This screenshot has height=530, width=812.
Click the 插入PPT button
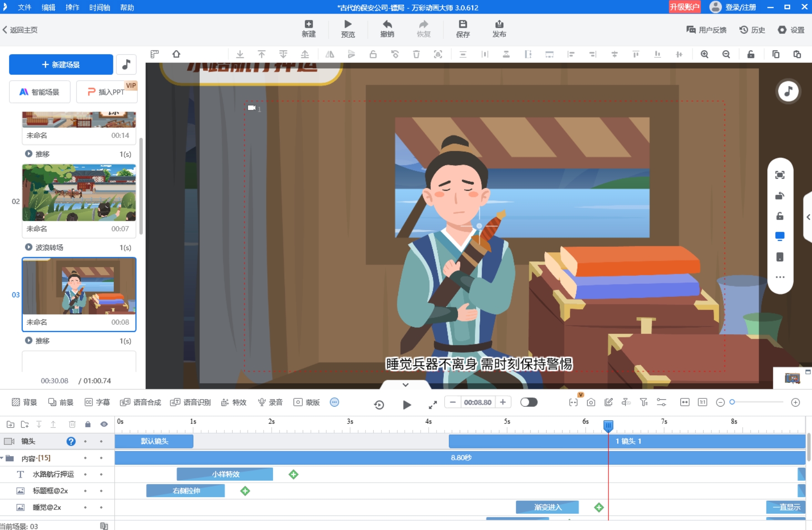pos(107,92)
